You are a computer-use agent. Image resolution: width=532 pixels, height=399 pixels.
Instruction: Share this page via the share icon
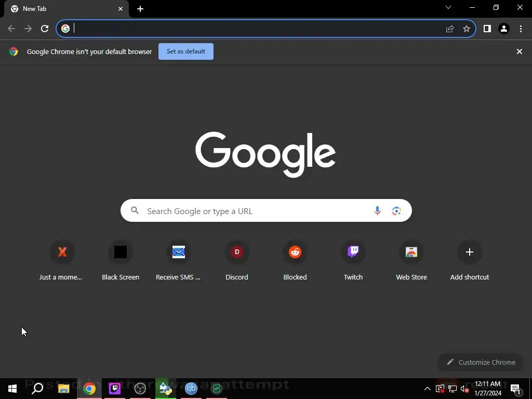450,29
